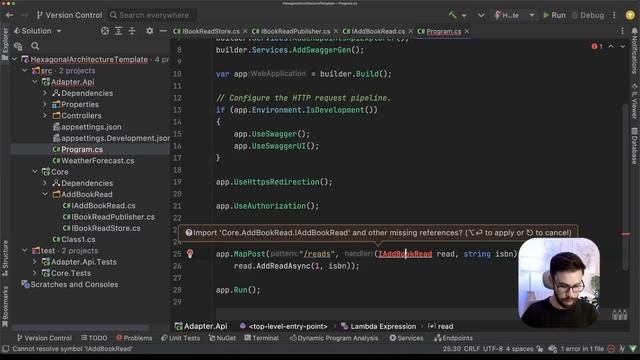Open the Problems tool window
The height and width of the screenshot is (360, 640).
134,338
